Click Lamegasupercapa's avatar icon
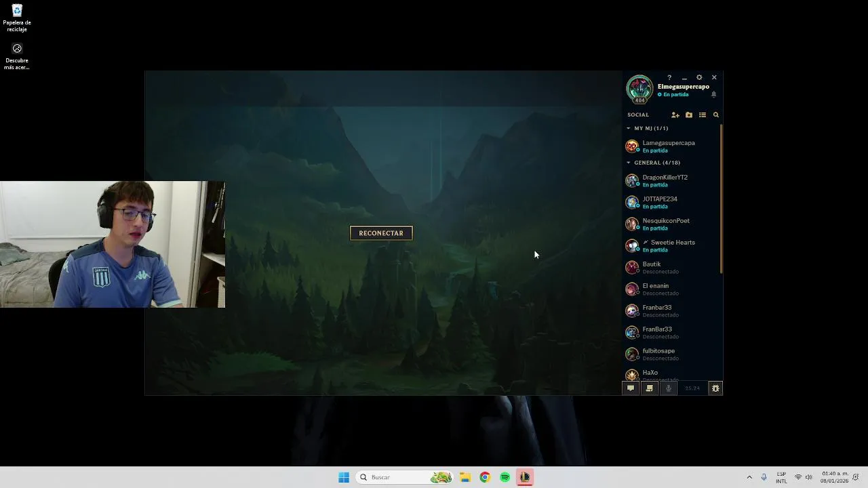Viewport: 868px width, 488px height. 632,146
